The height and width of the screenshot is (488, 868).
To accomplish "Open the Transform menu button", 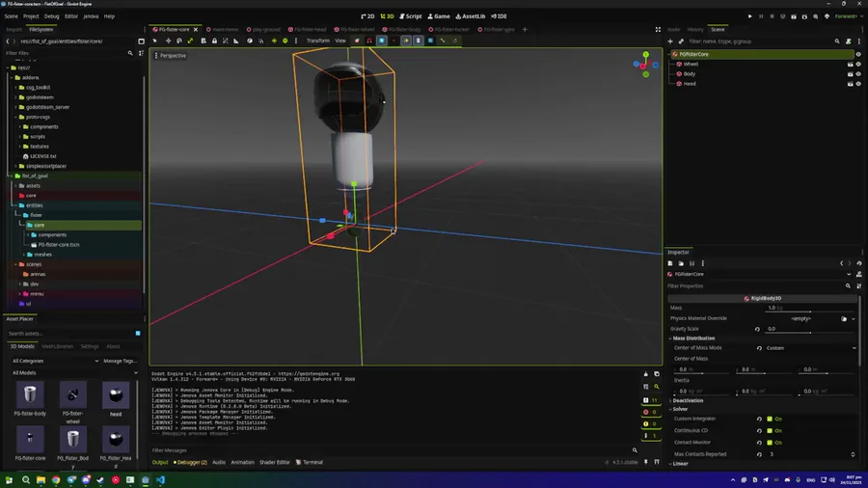I will pyautogui.click(x=317, y=41).
